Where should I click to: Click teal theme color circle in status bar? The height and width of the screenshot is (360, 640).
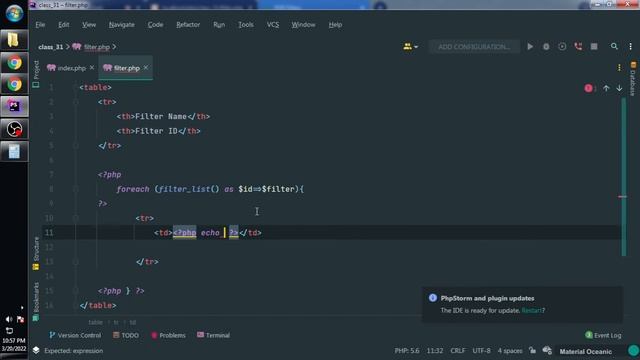tap(633, 350)
